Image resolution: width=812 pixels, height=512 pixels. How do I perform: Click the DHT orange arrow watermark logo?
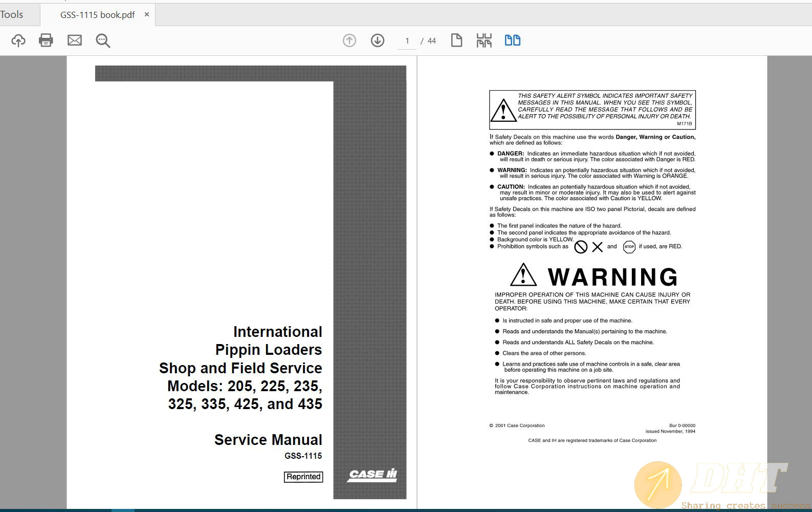pyautogui.click(x=658, y=485)
